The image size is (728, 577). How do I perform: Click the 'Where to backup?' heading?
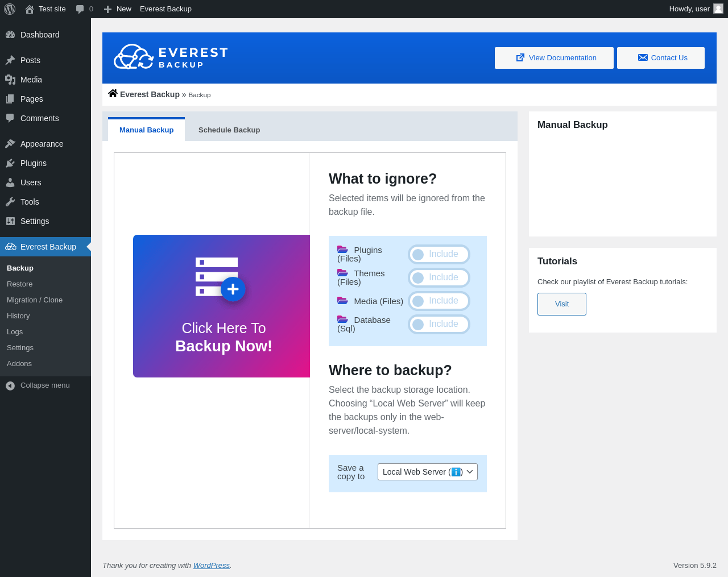pos(390,370)
